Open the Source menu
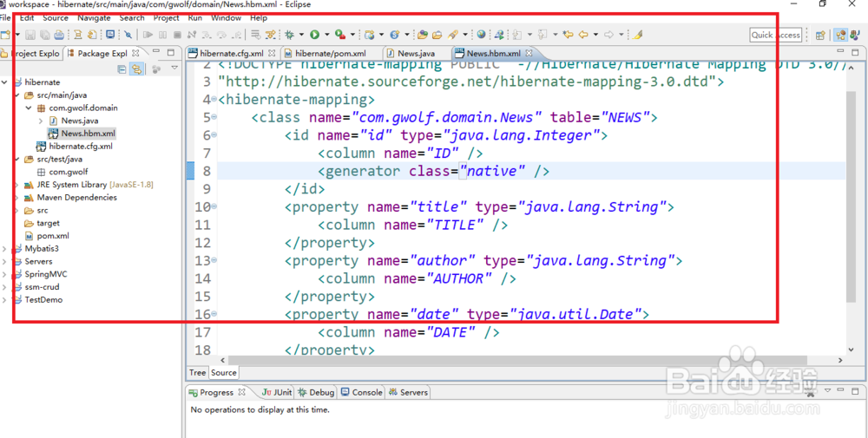Image resolution: width=868 pixels, height=438 pixels. 56,17
